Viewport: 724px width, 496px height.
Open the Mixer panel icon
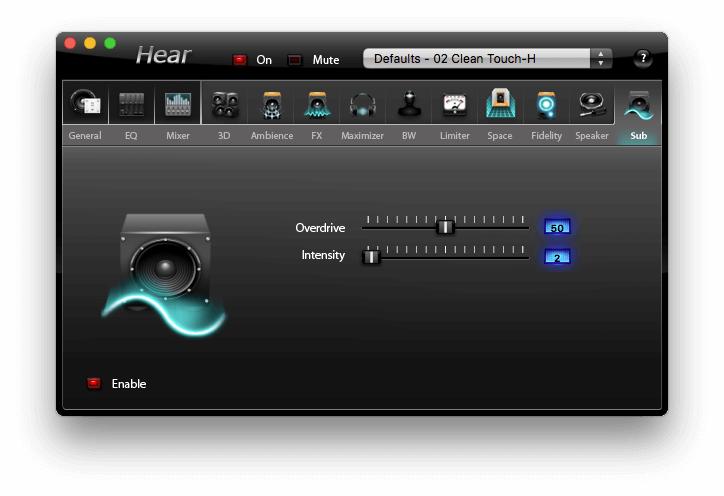tap(178, 104)
